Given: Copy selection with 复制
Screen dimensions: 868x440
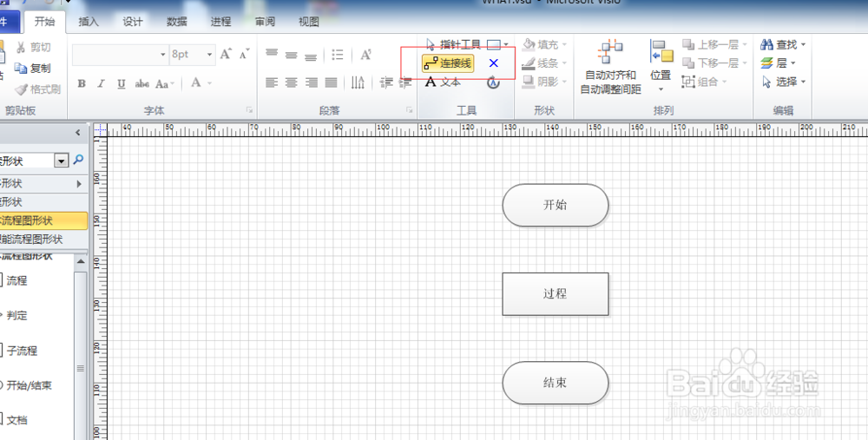Looking at the screenshot, I should click(x=33, y=68).
